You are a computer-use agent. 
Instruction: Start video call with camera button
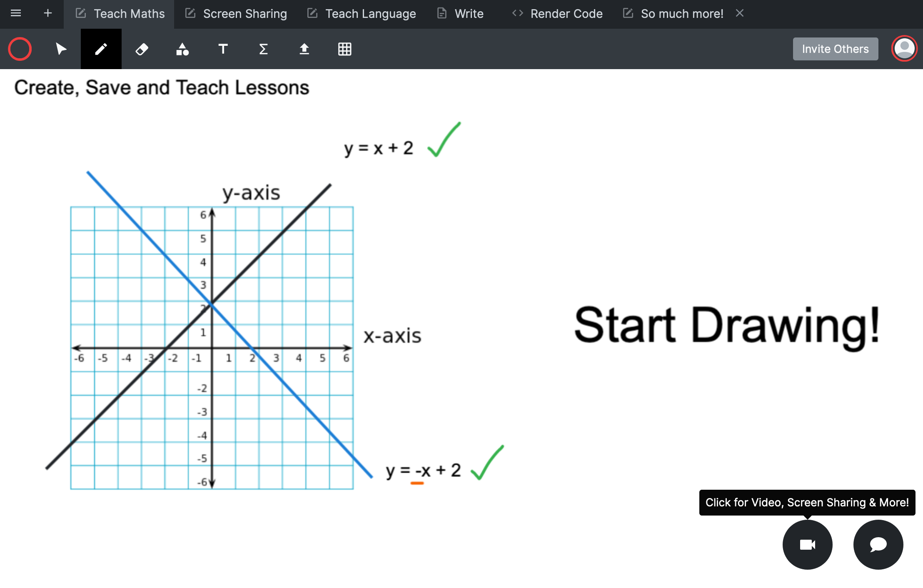[808, 545]
